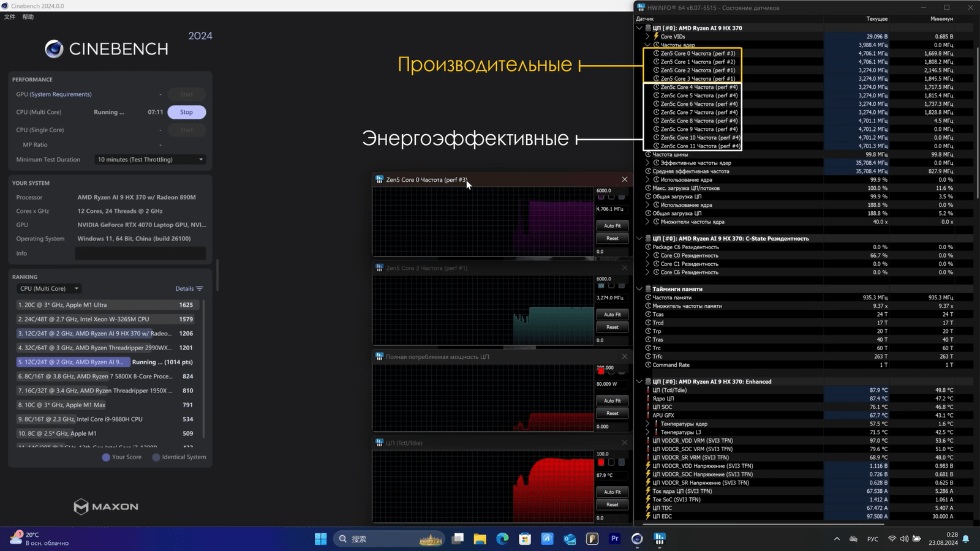Click the Details filter icon in Ranking
Viewport: 980px width, 551px height.
coord(200,288)
